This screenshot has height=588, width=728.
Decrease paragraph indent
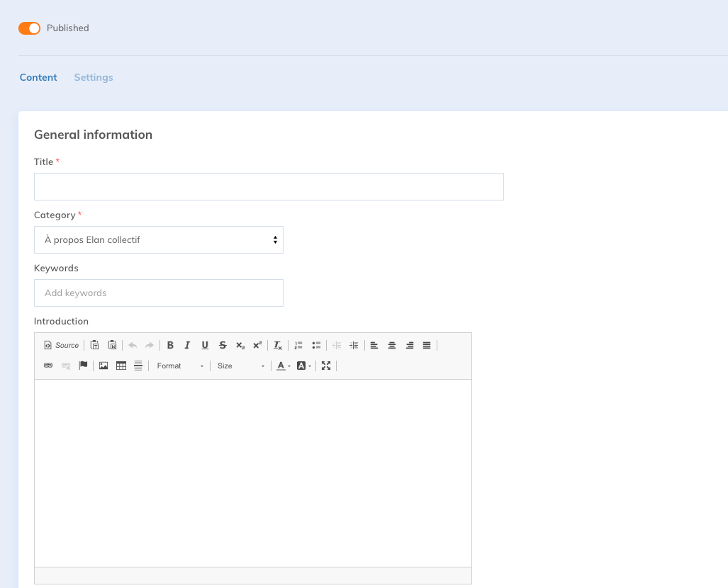click(337, 345)
